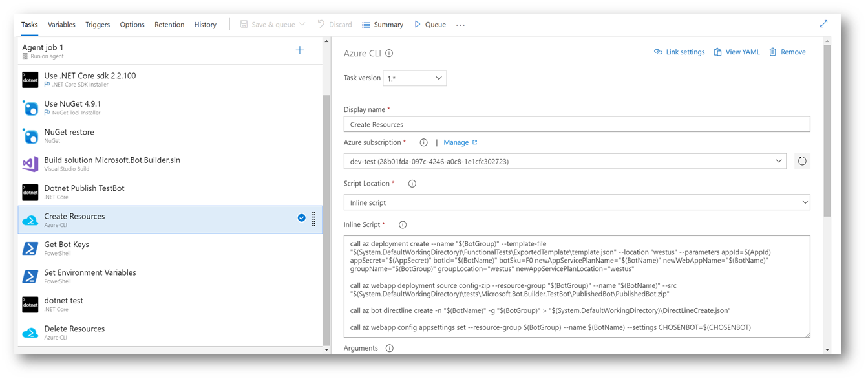Image resolution: width=868 pixels, height=381 pixels.
Task: Click the Visual Studio Build task icon
Action: (30, 164)
